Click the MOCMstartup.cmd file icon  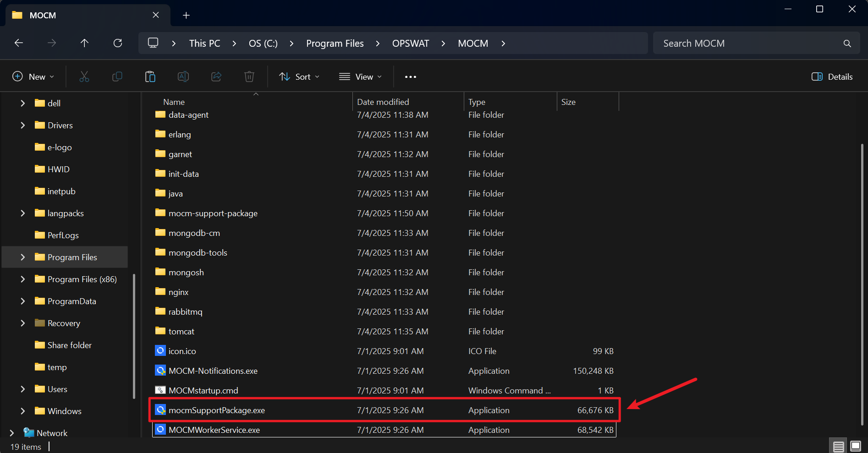pyautogui.click(x=160, y=390)
